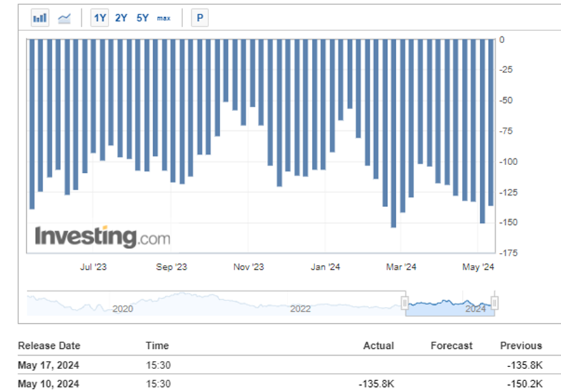Click the 15:30 time in May 17 row
Viewport: 561px width, 392px height.
pyautogui.click(x=158, y=365)
